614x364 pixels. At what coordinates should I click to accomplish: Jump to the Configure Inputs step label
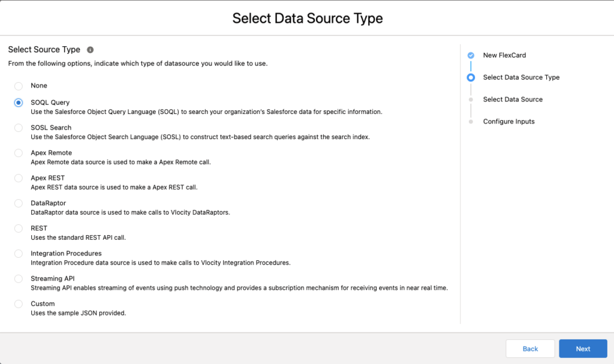508,122
